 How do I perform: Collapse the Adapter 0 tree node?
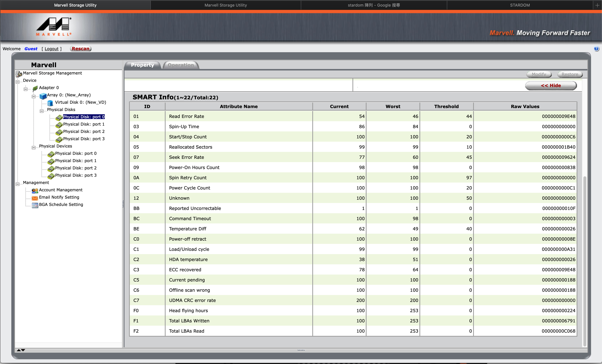[26, 89]
